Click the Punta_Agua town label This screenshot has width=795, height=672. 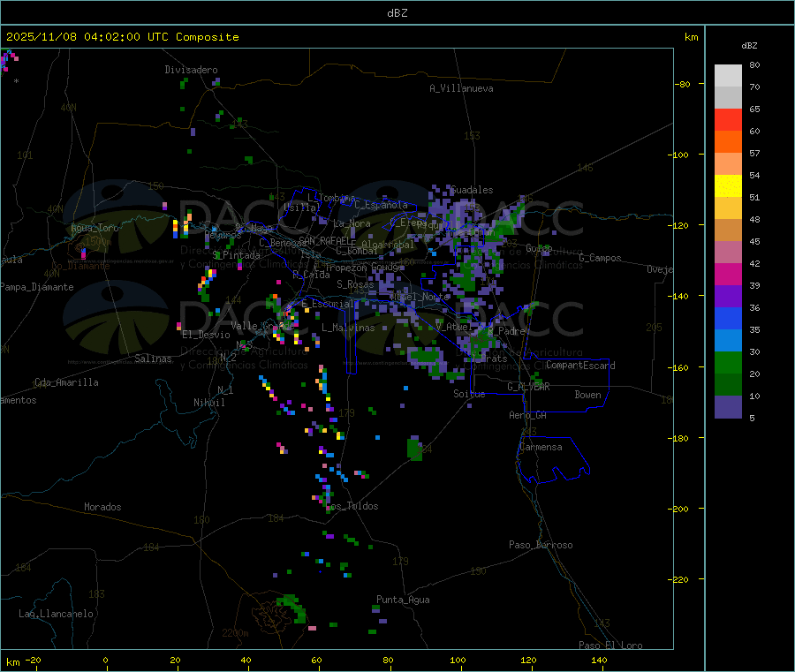click(403, 600)
